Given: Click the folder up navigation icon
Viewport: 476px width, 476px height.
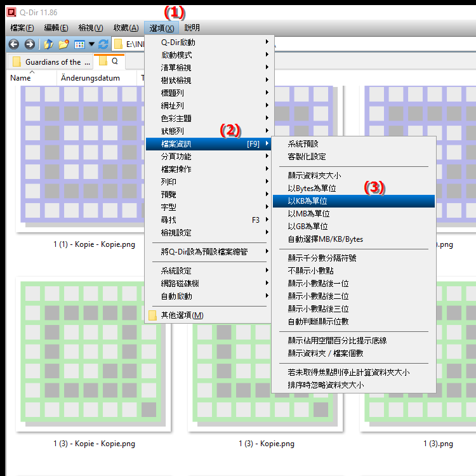Looking at the screenshot, I should (48, 44).
